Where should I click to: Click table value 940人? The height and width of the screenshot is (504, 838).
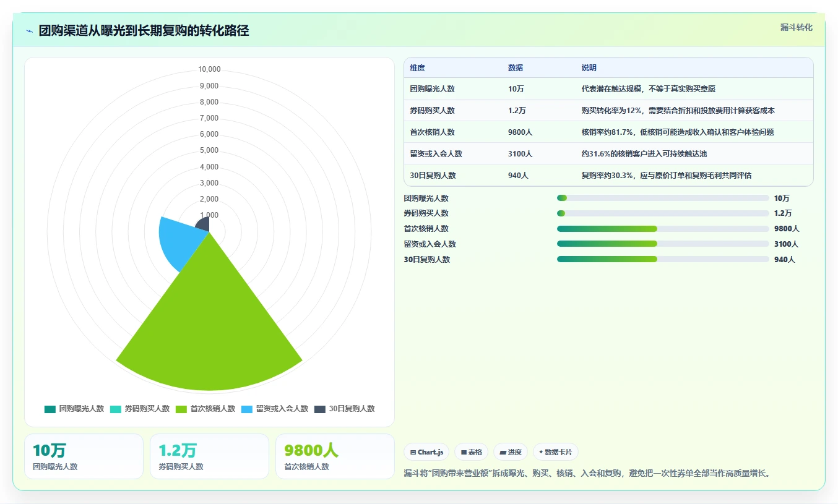click(x=519, y=176)
